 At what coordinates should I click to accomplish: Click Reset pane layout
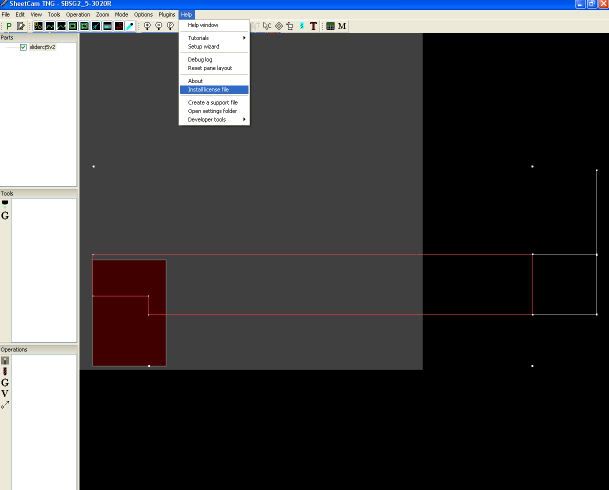[210, 68]
